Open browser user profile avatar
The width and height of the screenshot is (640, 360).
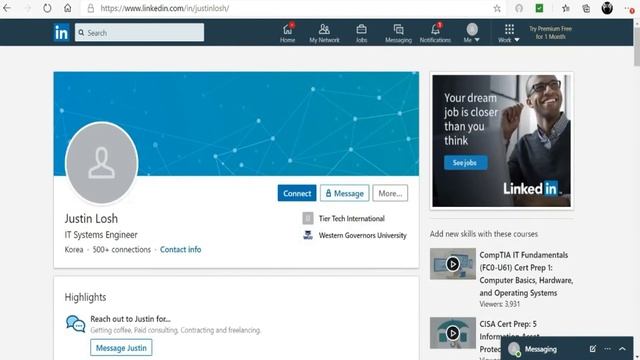(x=607, y=8)
